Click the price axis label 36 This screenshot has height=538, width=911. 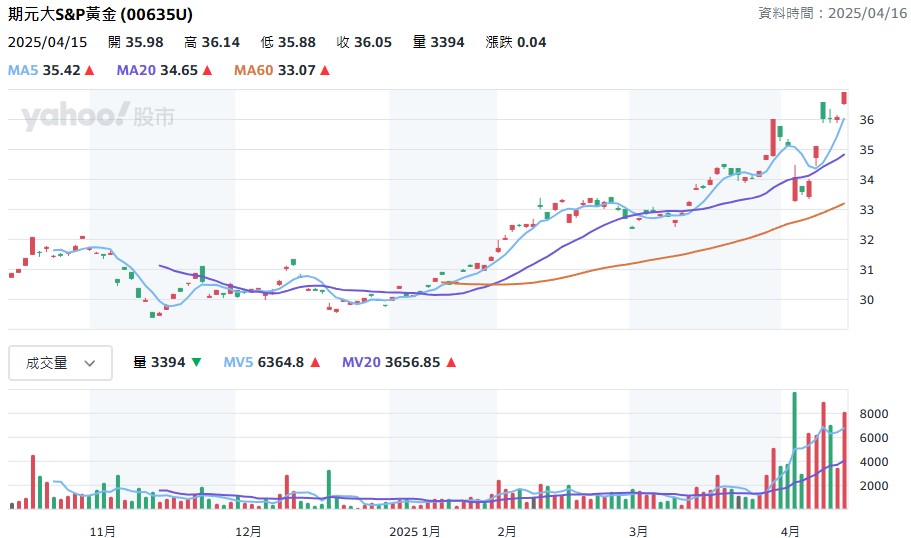(867, 120)
